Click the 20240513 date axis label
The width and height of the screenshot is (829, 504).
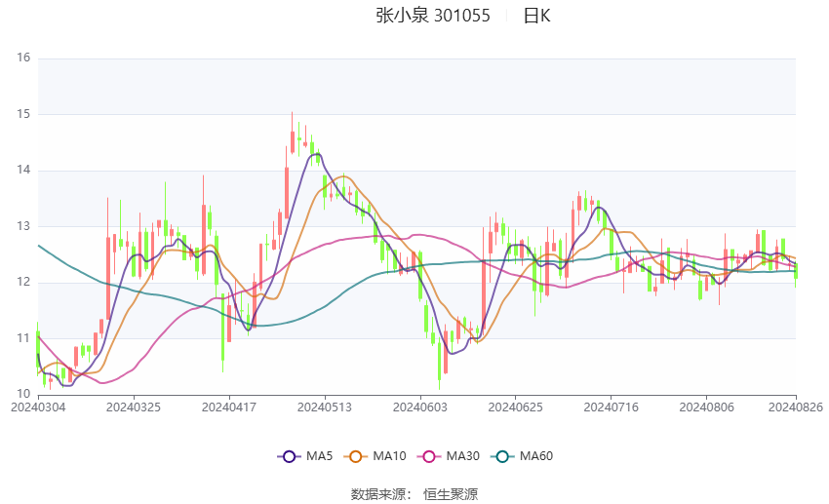click(325, 407)
